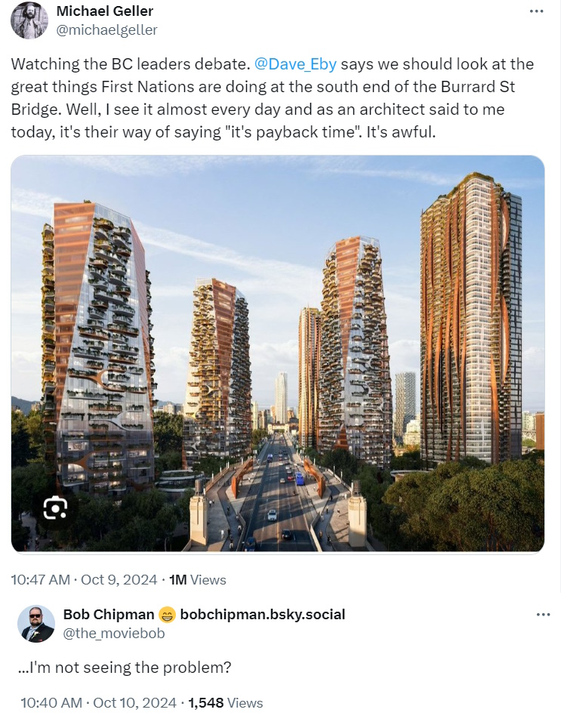Click the 1,548 Views count
This screenshot has width=561, height=728.
pyautogui.click(x=226, y=703)
